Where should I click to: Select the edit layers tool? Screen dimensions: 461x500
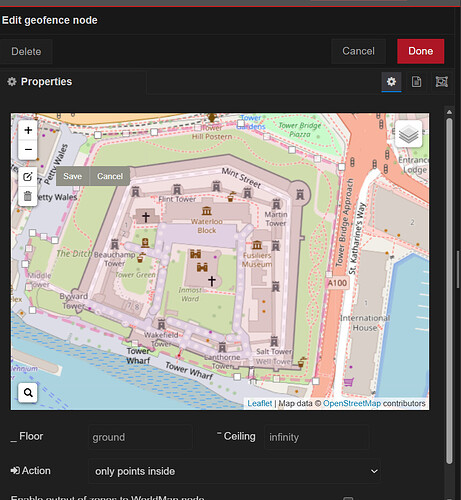pos(28,176)
